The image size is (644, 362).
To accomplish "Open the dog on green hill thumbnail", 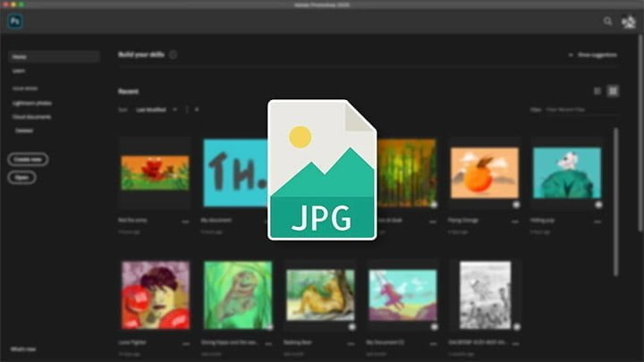I will click(567, 173).
